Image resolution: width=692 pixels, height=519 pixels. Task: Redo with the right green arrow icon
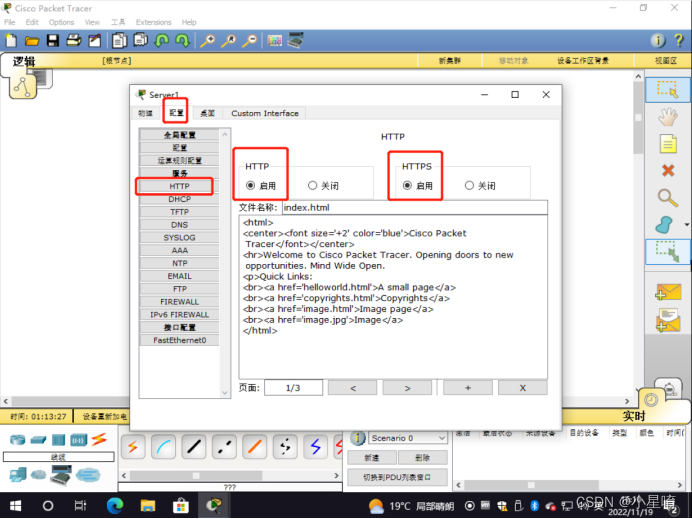point(182,41)
